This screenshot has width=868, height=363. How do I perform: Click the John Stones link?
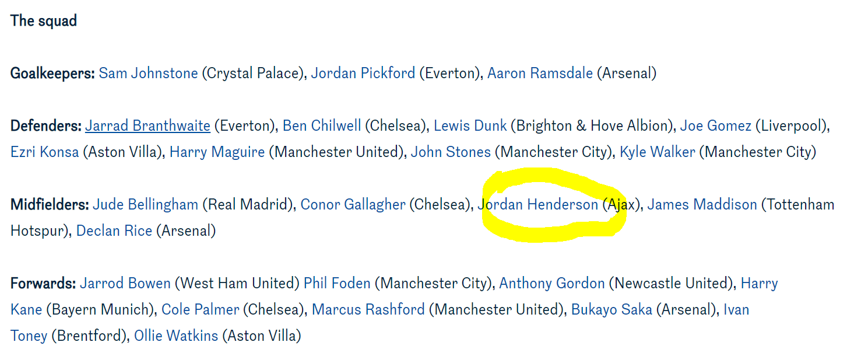[451, 152]
